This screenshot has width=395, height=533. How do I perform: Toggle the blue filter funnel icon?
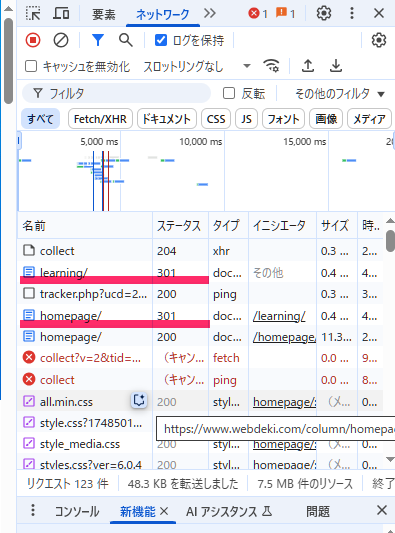[x=98, y=40]
